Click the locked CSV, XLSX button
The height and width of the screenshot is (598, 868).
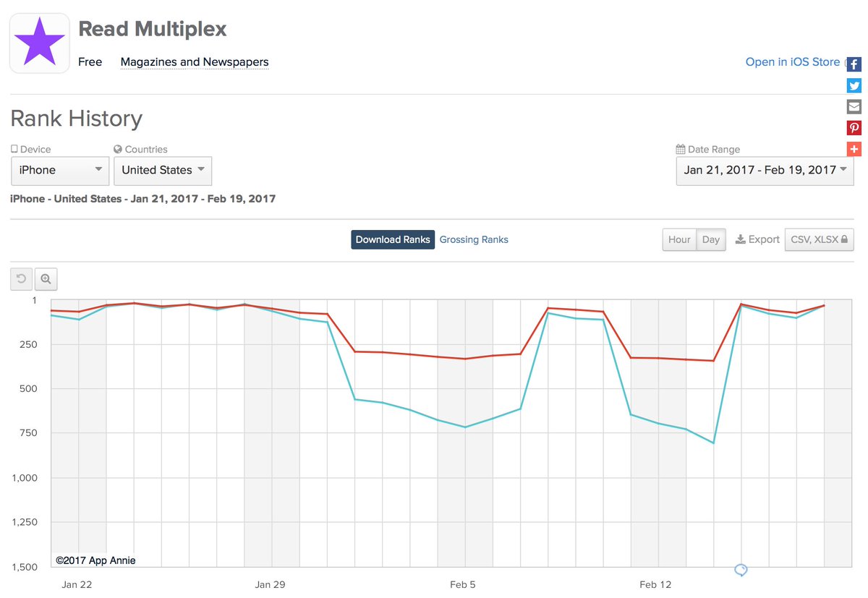pos(819,239)
